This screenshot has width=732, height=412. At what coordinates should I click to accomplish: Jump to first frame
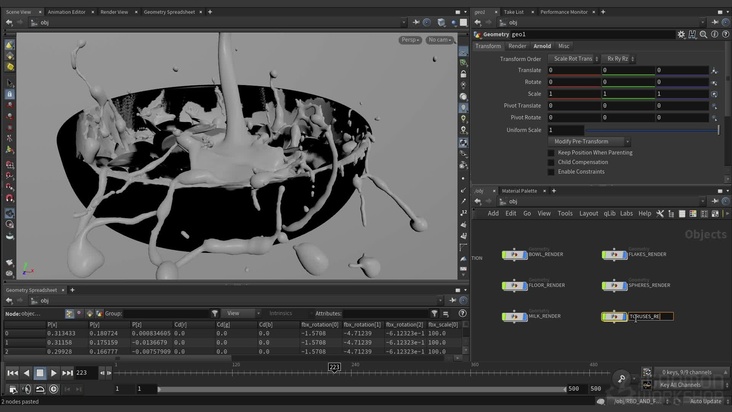pos(13,373)
